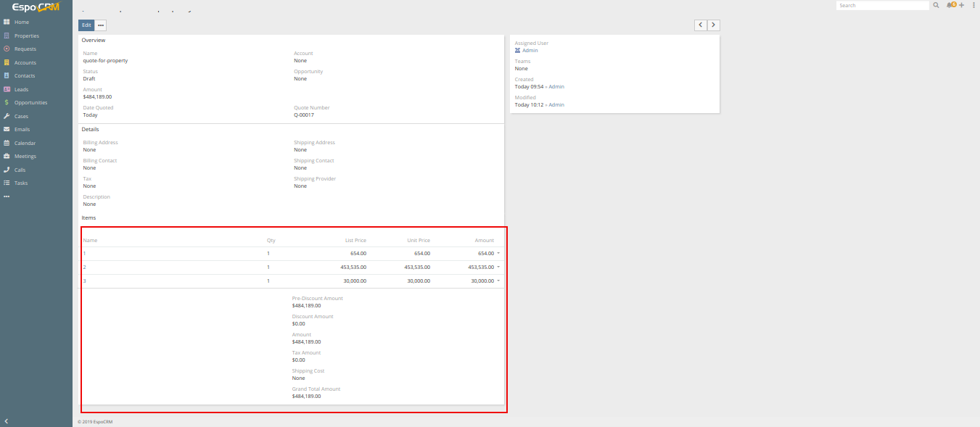This screenshot has height=427, width=980.
Task: Expand dropdown caret for item row 2
Action: pos(498,267)
